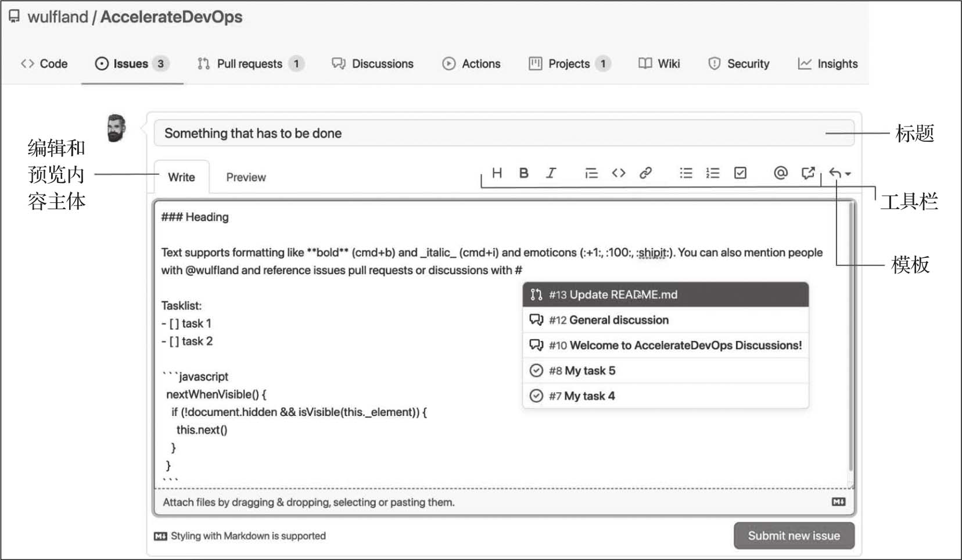
Task: Click the heading formatting icon
Action: point(497,173)
